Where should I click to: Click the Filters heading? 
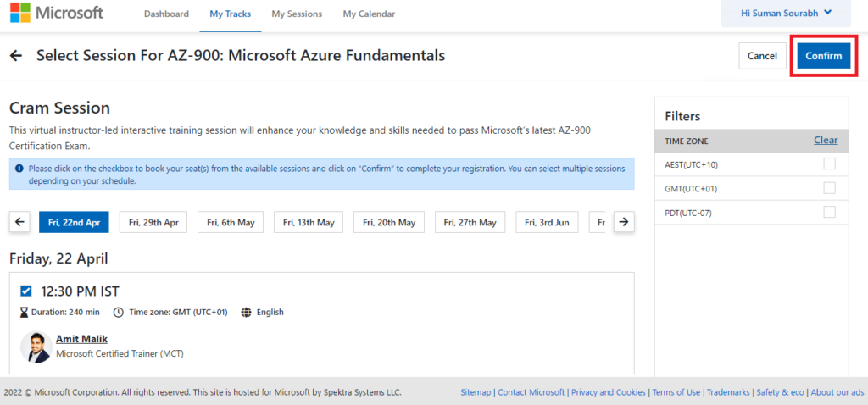click(682, 116)
